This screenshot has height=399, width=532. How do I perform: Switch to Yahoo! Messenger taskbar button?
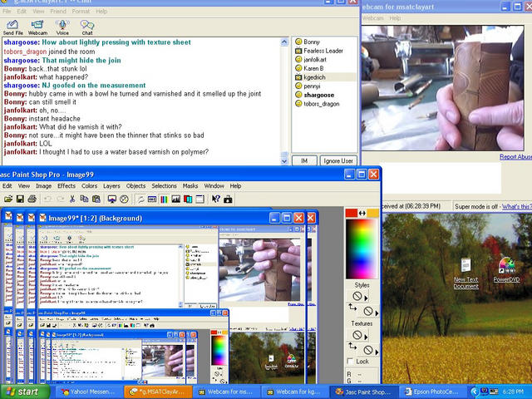coord(87,392)
